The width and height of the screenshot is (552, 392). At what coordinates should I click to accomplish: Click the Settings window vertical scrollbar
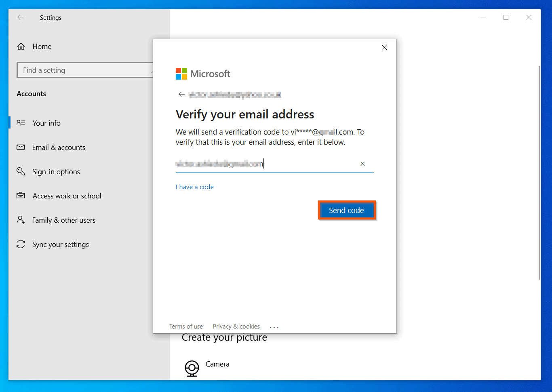coord(539,173)
